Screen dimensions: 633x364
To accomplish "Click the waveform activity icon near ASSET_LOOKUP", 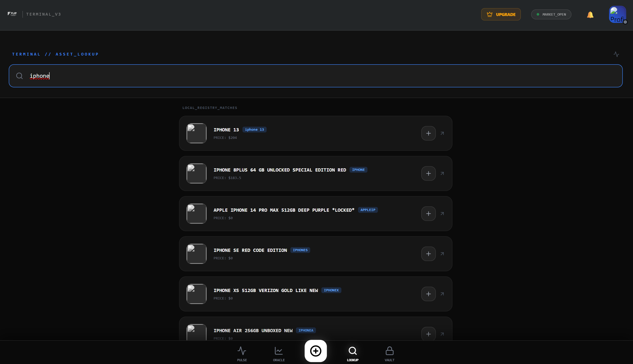I will 616,54.
